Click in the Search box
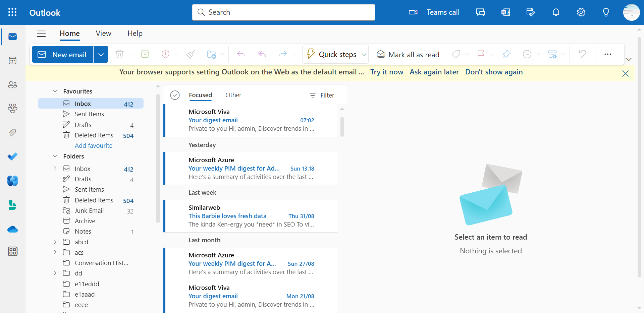The width and height of the screenshot is (644, 313). tap(283, 12)
